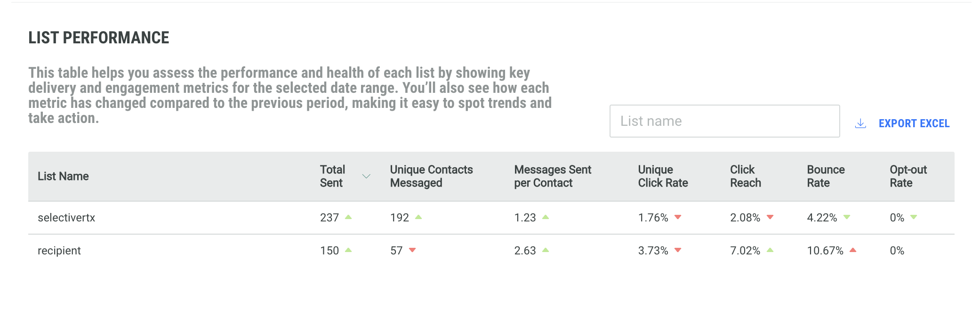
Task: Select the Bounce Rate column header
Action: [x=826, y=176]
